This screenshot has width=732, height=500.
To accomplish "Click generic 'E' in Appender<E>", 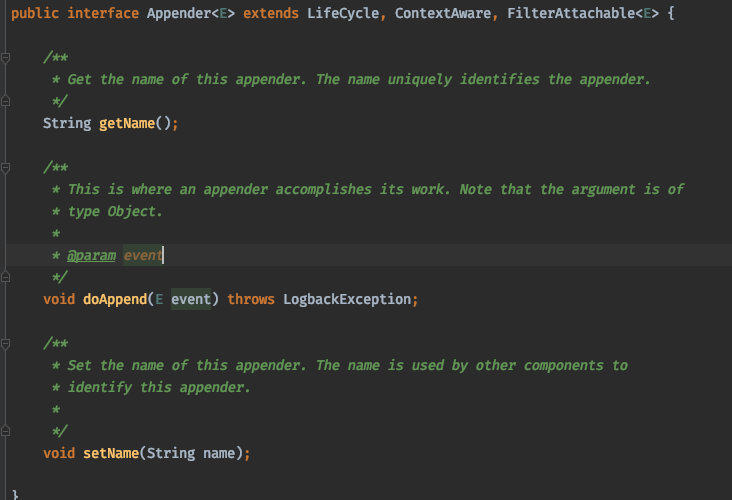I will (223, 14).
